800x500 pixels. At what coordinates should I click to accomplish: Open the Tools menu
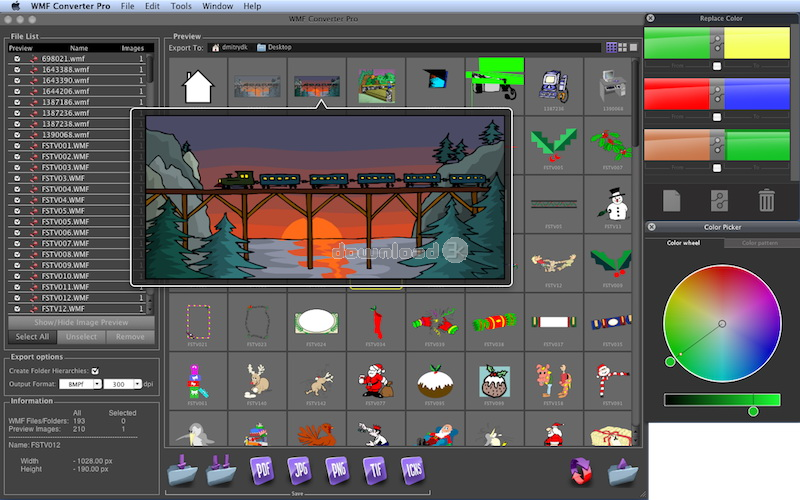[x=181, y=6]
